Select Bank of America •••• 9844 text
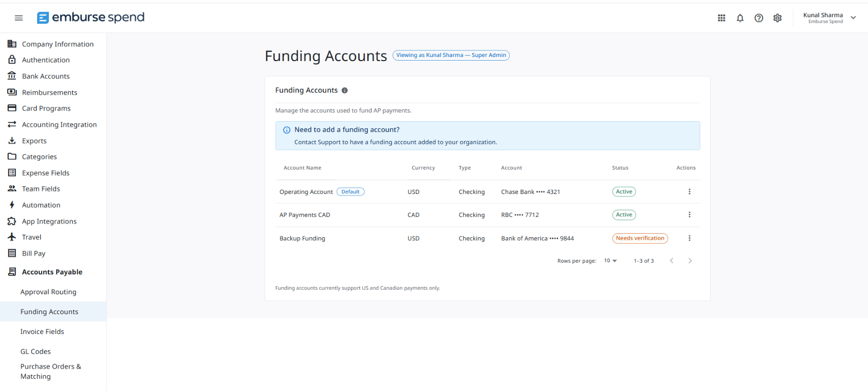Image resolution: width=868 pixels, height=391 pixels. click(x=537, y=238)
